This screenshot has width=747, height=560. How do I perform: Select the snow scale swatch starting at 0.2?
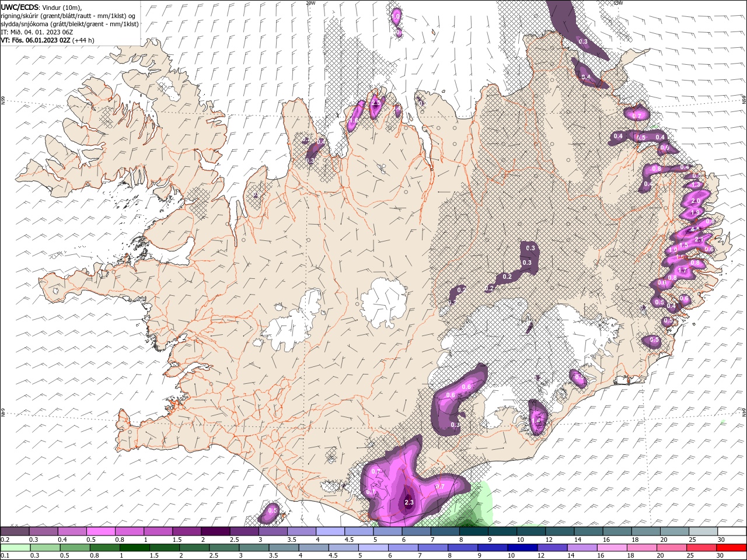pyautogui.click(x=15, y=531)
